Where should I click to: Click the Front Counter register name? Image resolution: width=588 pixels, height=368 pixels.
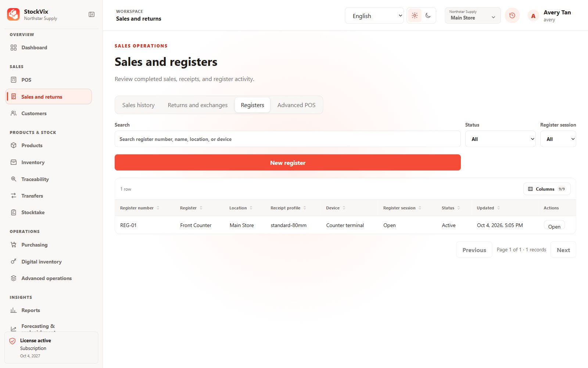196,225
